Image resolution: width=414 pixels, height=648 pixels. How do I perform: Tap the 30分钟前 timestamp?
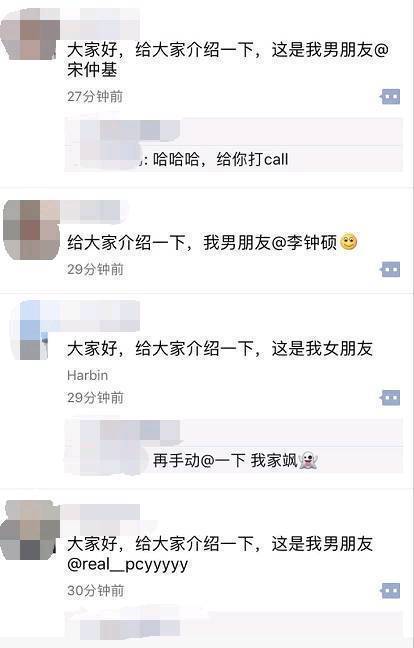point(95,591)
